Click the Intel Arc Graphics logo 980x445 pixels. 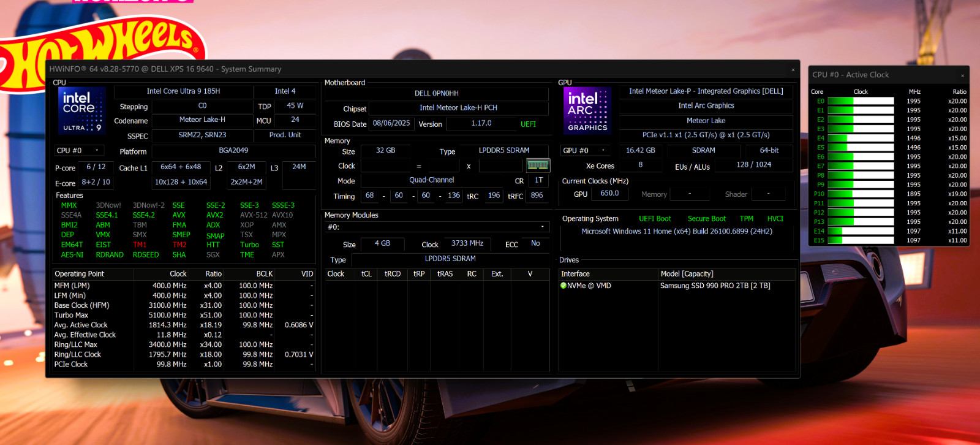[587, 110]
